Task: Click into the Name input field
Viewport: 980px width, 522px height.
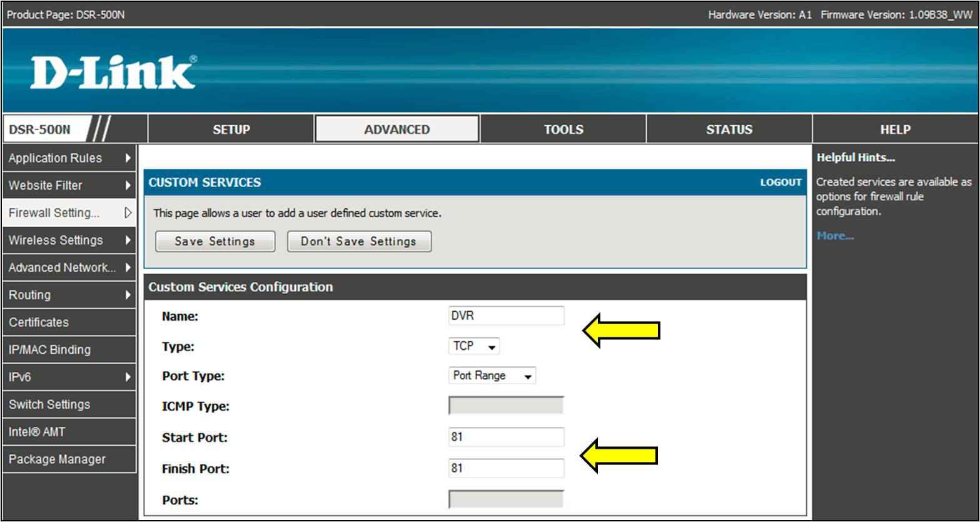Action: click(x=506, y=316)
